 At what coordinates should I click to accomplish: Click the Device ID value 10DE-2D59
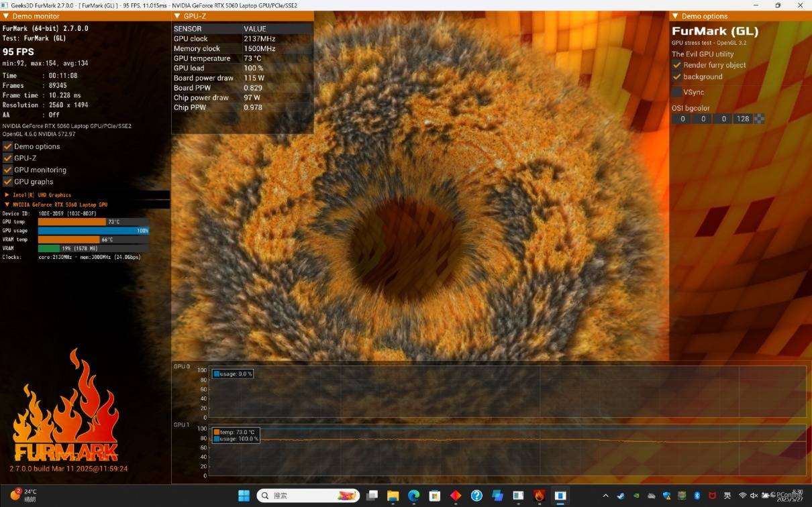tap(52, 213)
